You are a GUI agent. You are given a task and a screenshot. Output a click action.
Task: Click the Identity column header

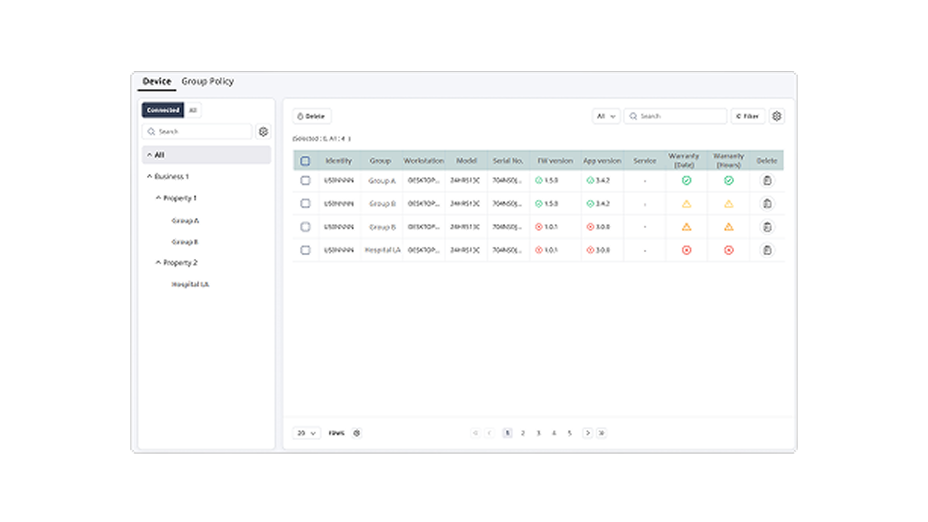[339, 161]
